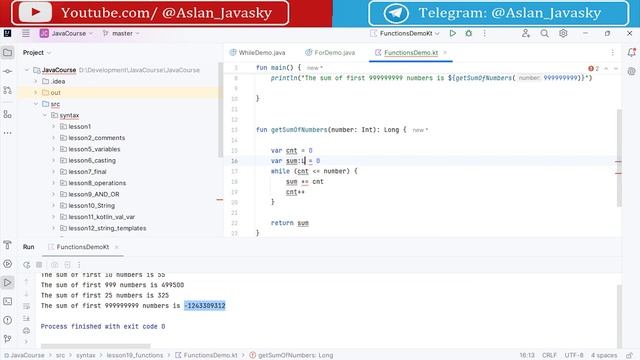Click the errors indicator showing 2

tap(593, 69)
